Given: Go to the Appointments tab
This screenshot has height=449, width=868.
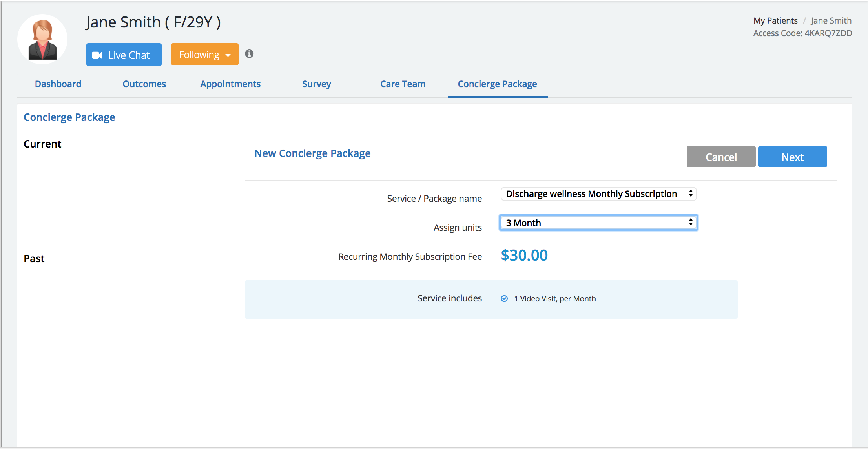Looking at the screenshot, I should (230, 84).
